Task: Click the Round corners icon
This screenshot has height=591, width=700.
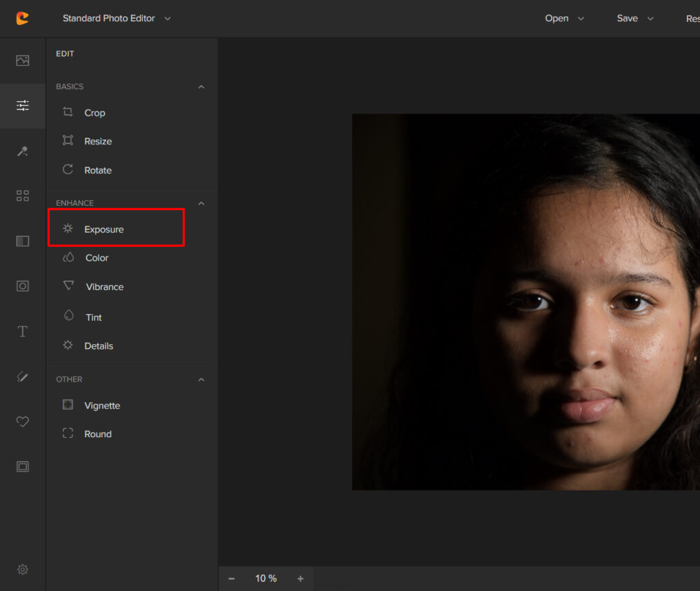Action: click(x=68, y=433)
